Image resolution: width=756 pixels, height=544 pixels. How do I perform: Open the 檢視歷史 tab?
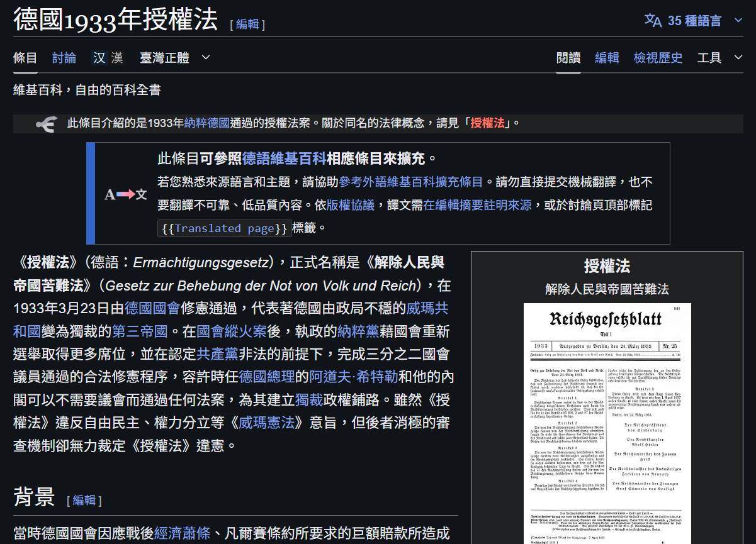(658, 58)
